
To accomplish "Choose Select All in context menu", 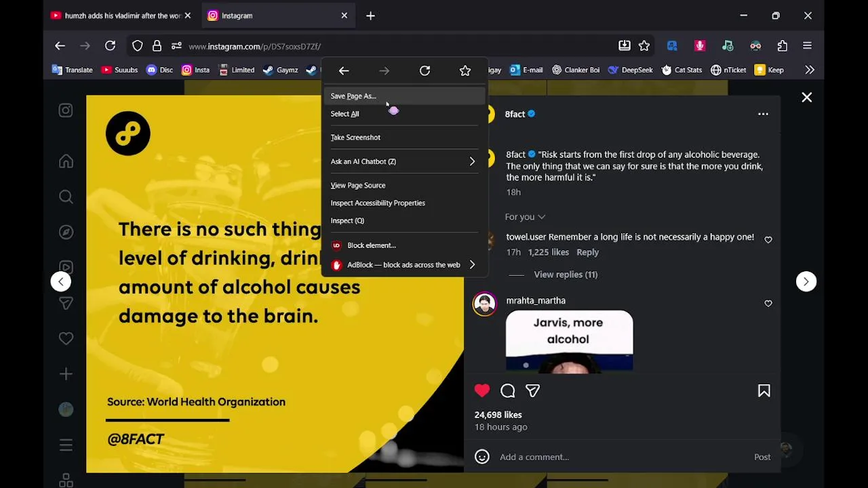I will 404,114.
